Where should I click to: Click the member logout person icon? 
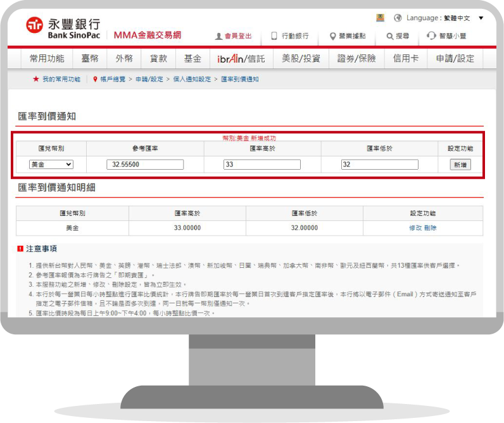click(218, 36)
